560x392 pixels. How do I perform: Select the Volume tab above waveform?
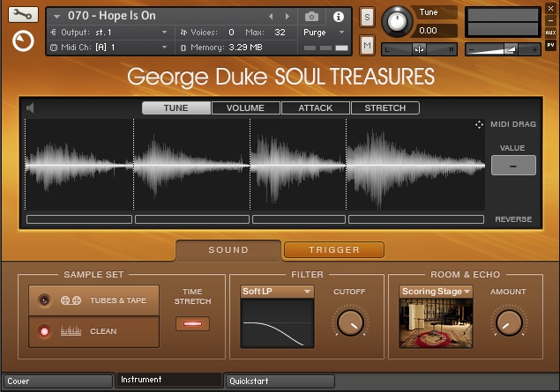point(245,108)
